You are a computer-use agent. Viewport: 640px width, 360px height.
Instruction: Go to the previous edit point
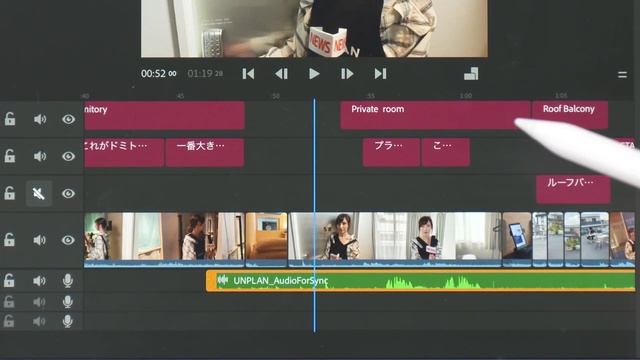[x=248, y=74]
